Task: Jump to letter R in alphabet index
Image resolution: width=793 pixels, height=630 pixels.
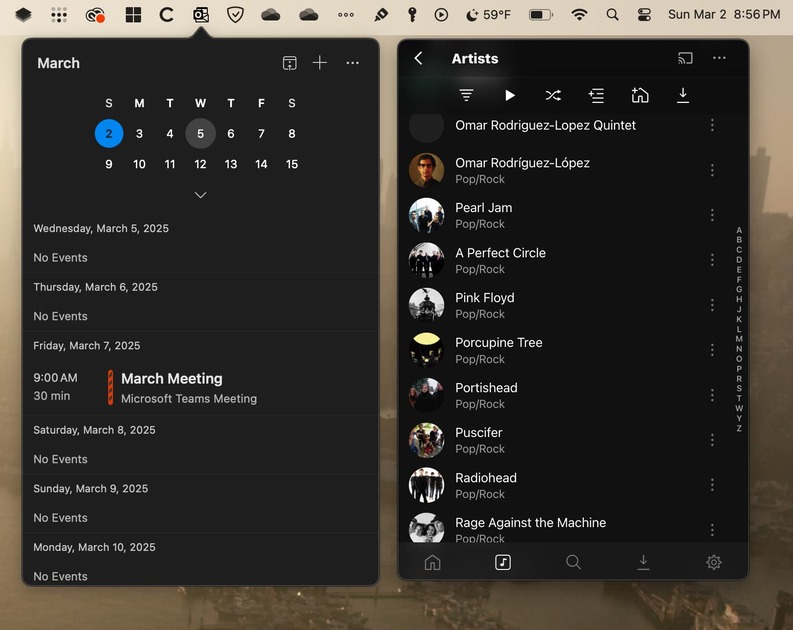Action: [x=739, y=379]
